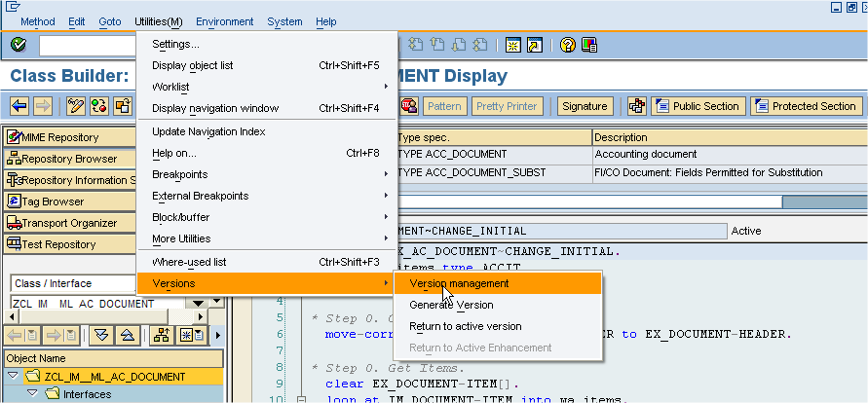Click the Signature button
The image size is (868, 403).
[585, 106]
